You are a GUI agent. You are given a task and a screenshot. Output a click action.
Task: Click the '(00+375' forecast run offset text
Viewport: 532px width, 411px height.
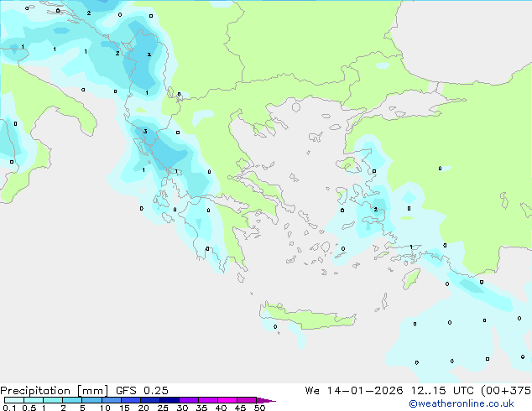coord(506,391)
